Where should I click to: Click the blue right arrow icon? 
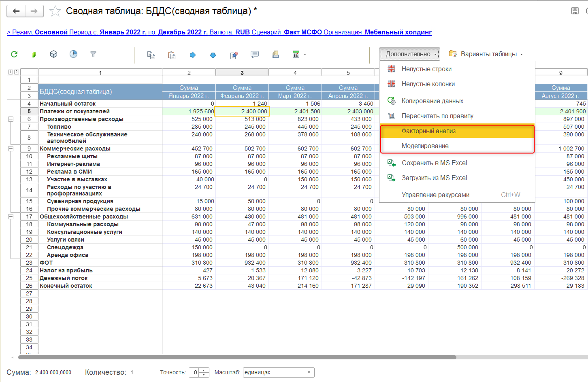[x=193, y=55]
